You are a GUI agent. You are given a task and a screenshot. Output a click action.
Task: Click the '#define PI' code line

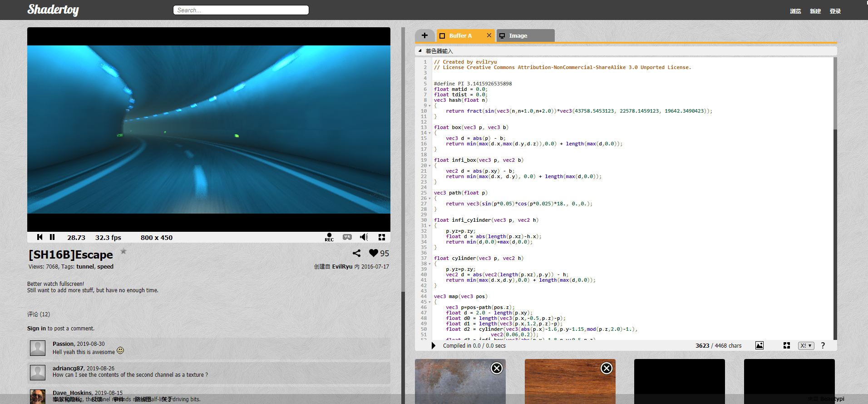click(x=473, y=84)
